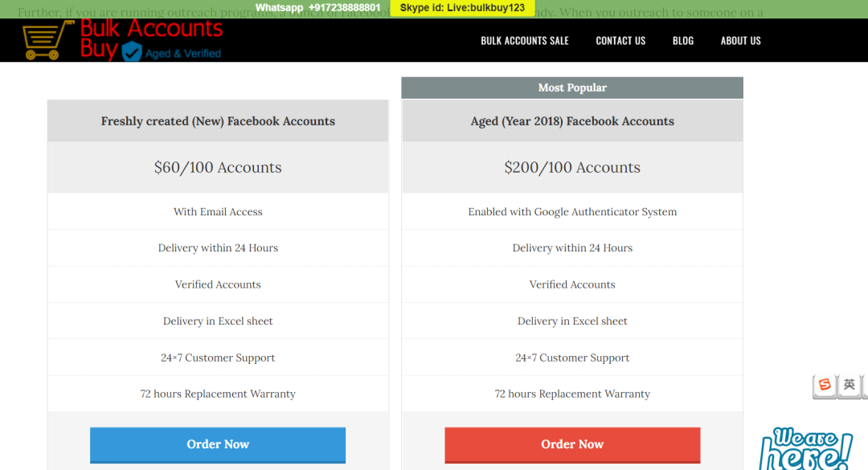Click 'Verified Accounts' in the $60 plan

[x=218, y=284]
